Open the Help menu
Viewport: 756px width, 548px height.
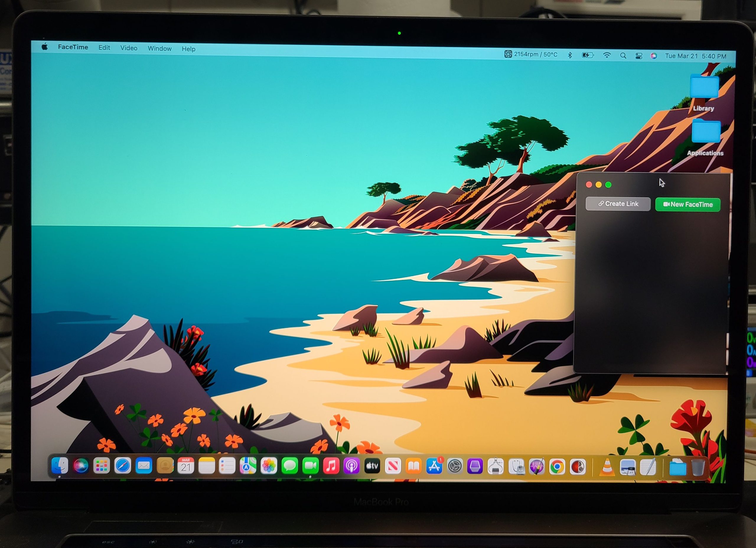pyautogui.click(x=188, y=49)
